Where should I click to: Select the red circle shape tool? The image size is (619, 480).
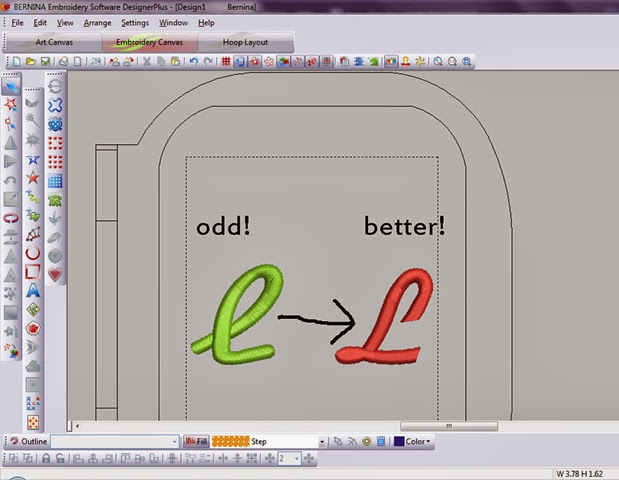(x=33, y=253)
